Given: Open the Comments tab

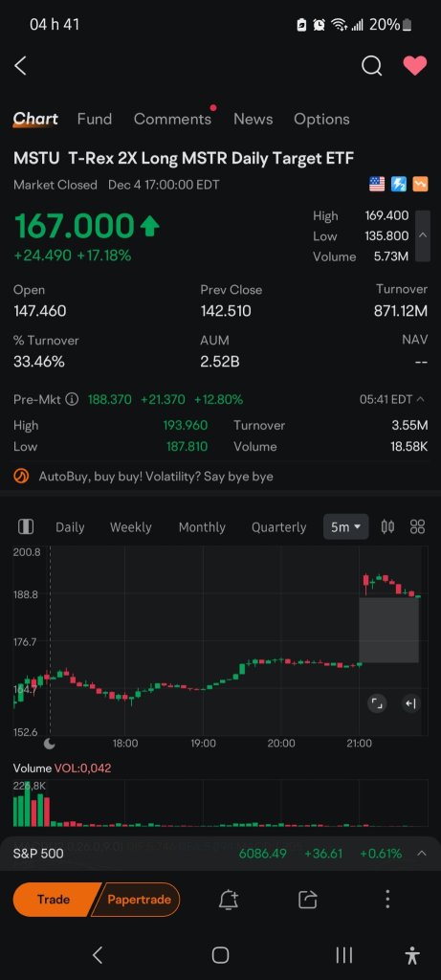Looking at the screenshot, I should click(172, 119).
